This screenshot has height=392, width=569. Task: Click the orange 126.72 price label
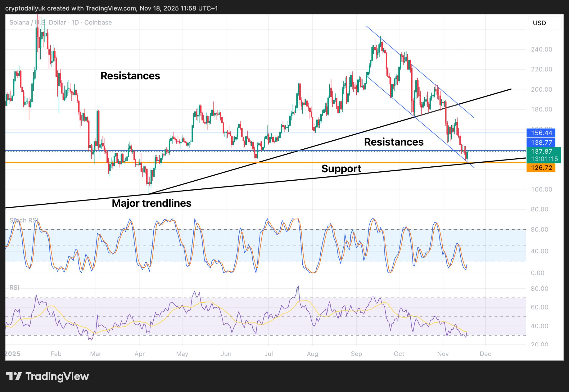click(541, 168)
